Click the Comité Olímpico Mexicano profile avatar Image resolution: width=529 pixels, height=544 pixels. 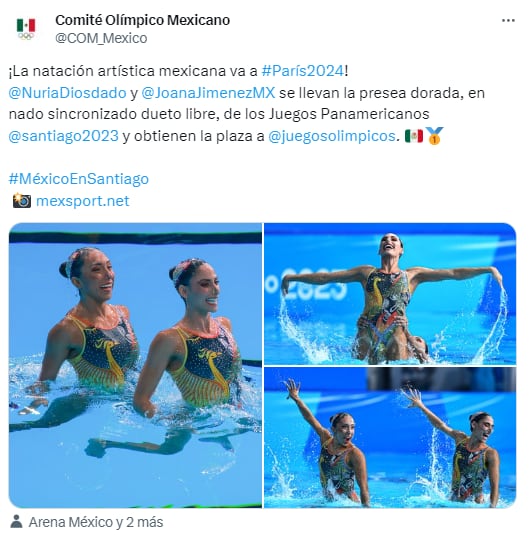tap(26, 29)
